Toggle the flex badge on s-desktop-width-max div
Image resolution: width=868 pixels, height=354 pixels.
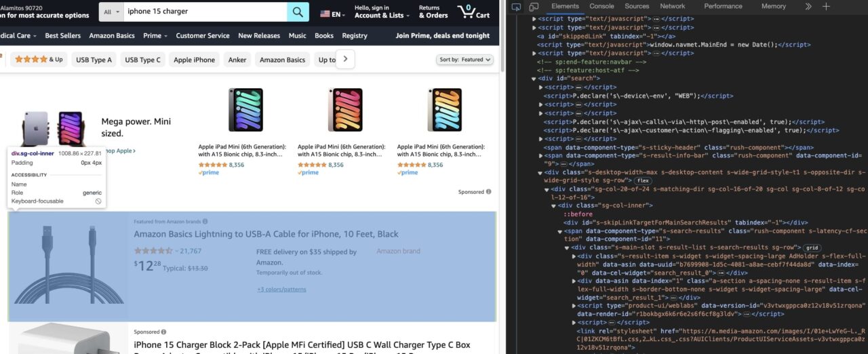[x=643, y=180]
